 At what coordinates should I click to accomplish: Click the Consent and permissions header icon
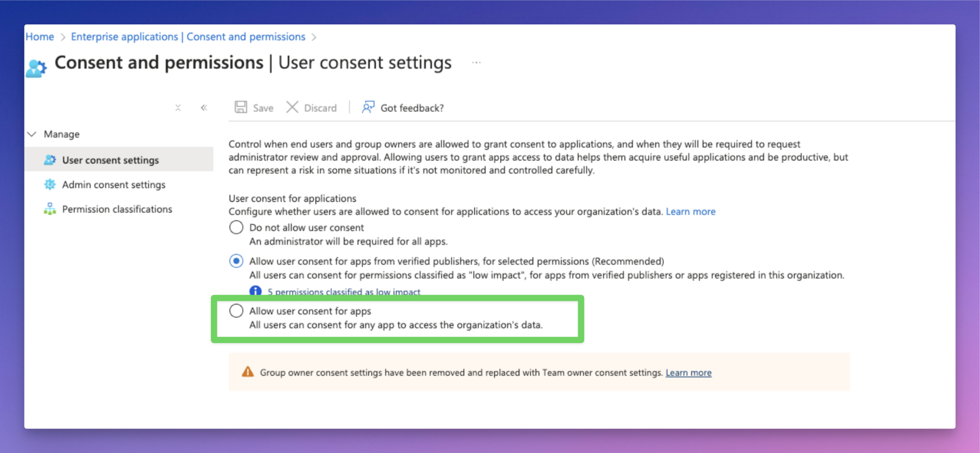(x=36, y=68)
